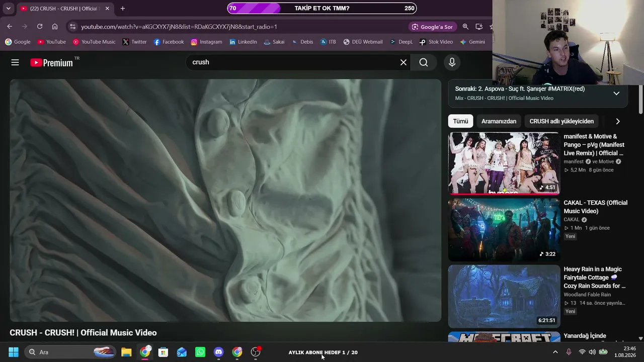Click the taskbar Ara search box

(70, 352)
